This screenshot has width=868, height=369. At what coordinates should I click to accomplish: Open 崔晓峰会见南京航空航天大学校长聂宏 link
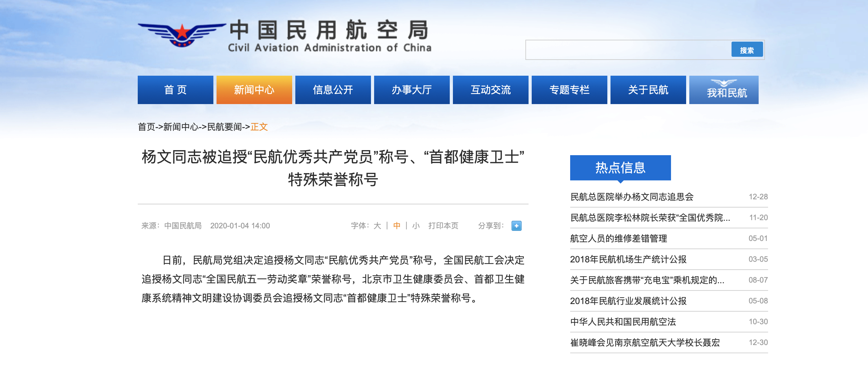[645, 343]
